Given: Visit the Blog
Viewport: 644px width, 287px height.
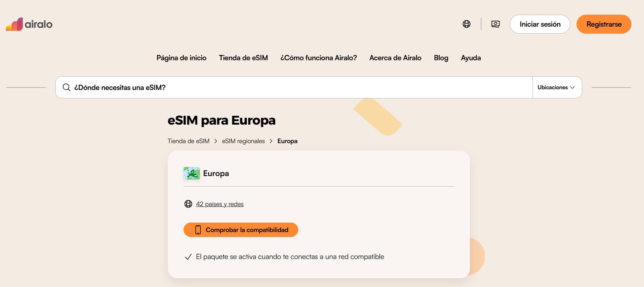Looking at the screenshot, I should pos(441,58).
